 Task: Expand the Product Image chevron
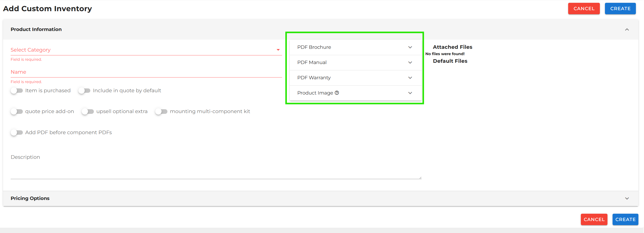click(x=410, y=93)
